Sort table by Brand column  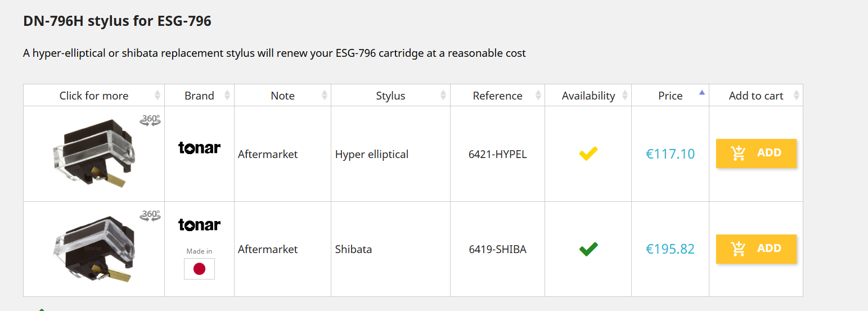[x=199, y=96]
